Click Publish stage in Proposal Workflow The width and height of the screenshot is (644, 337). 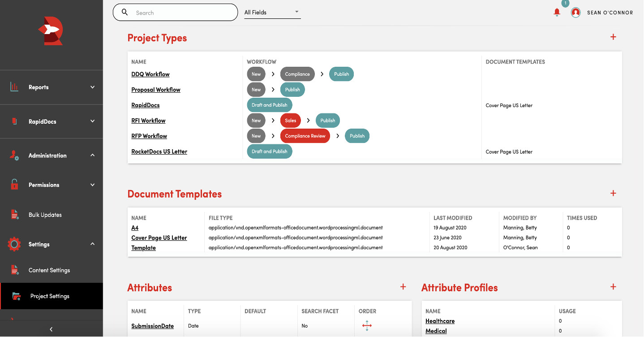click(292, 90)
